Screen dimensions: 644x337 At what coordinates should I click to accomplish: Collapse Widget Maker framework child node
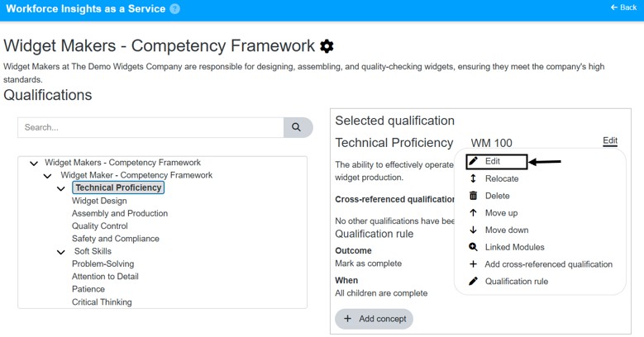click(x=48, y=176)
